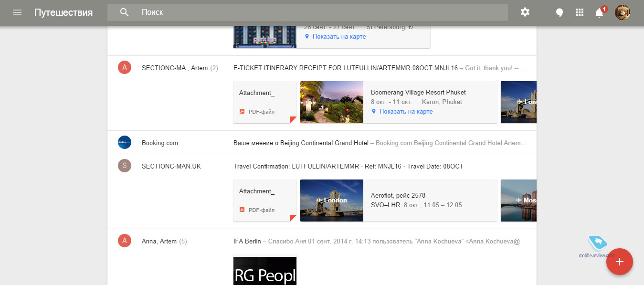Select the "Boomerang Village Resort Phuket" card title
The width and height of the screenshot is (644, 285).
[418, 93]
